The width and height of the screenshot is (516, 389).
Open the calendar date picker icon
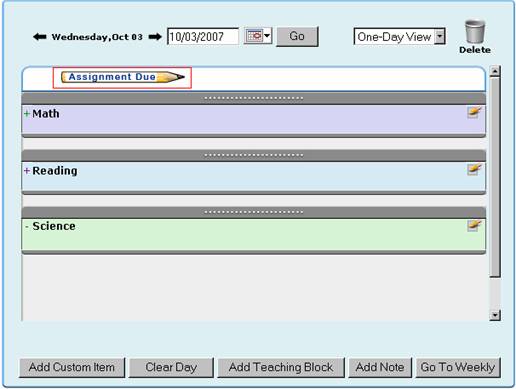tap(258, 36)
